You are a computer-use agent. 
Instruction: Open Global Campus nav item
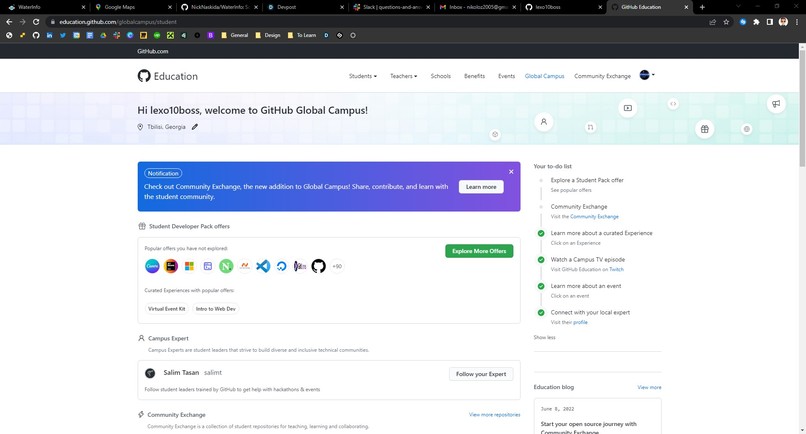pyautogui.click(x=544, y=76)
